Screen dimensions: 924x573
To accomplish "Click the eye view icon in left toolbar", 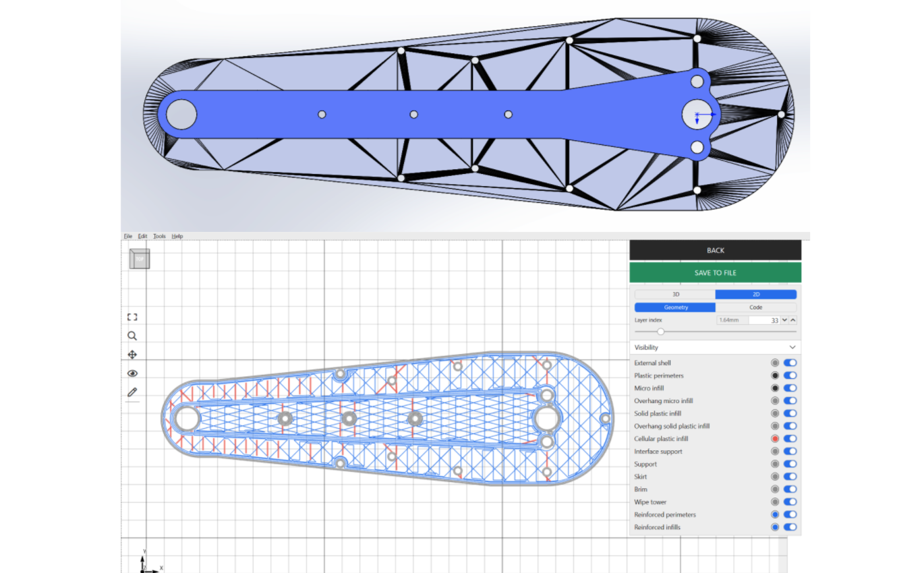I will [x=132, y=373].
